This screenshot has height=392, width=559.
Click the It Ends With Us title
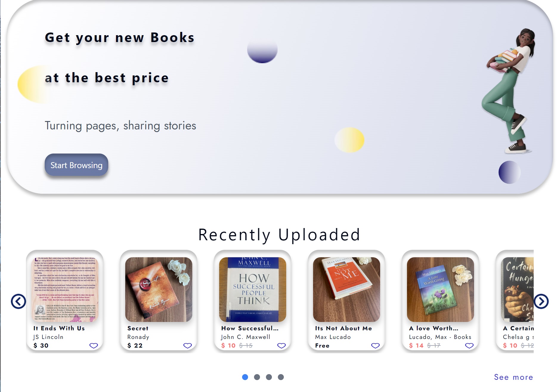pos(59,328)
